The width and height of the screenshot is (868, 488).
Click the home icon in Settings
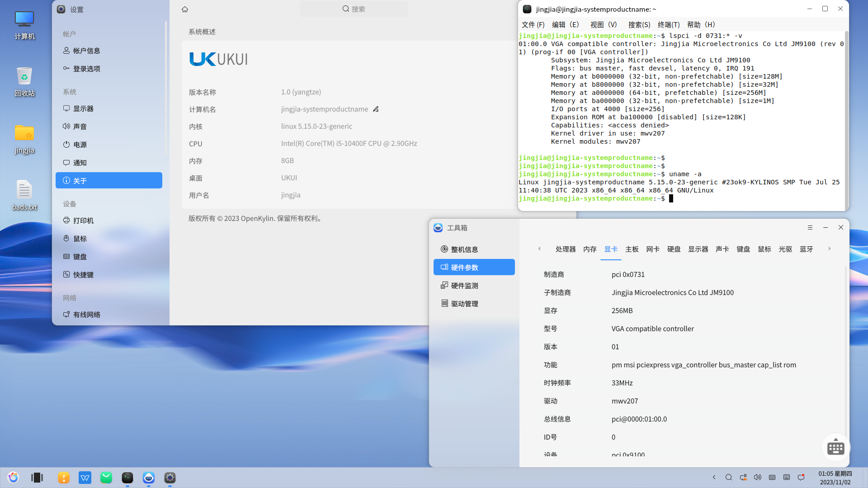click(x=184, y=9)
